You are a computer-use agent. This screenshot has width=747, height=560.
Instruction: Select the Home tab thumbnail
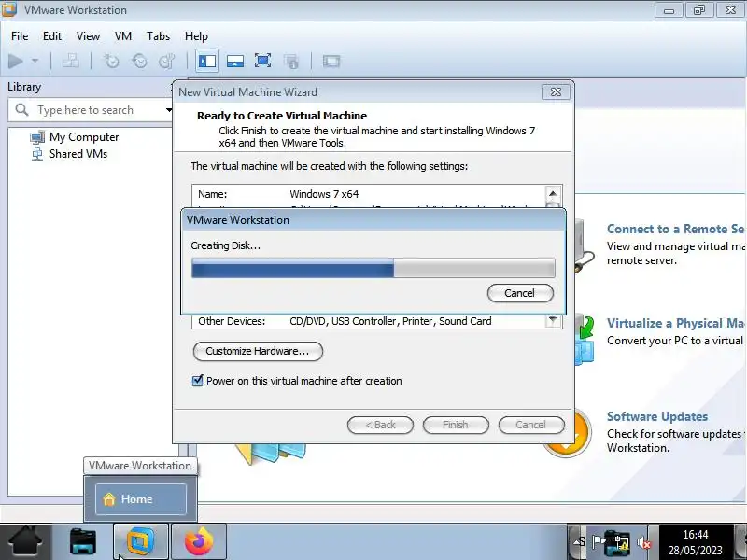(141, 499)
